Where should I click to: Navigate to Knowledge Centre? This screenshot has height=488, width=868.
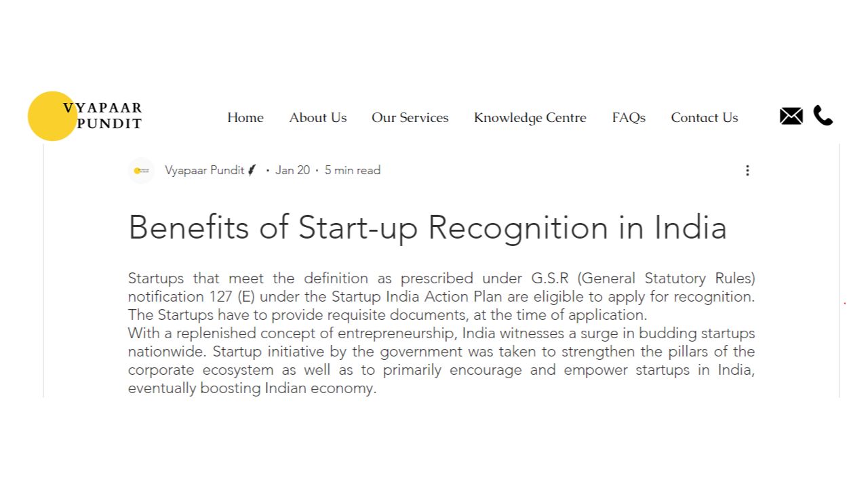pos(530,117)
